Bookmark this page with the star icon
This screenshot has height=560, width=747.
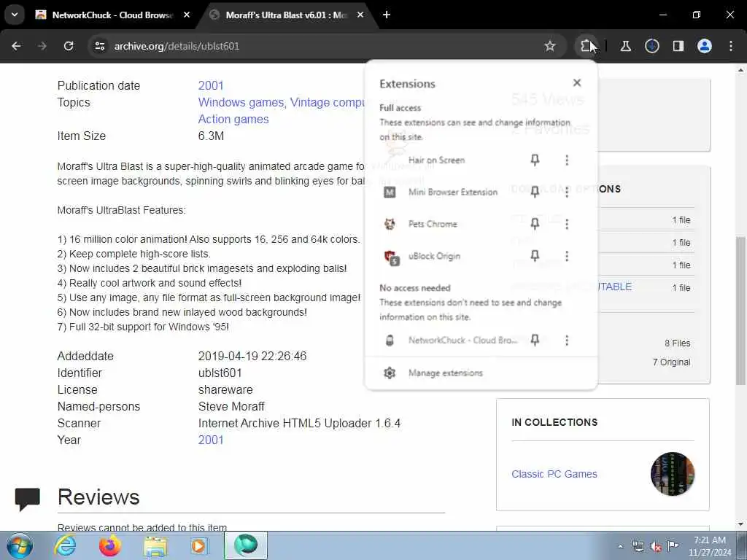550,46
